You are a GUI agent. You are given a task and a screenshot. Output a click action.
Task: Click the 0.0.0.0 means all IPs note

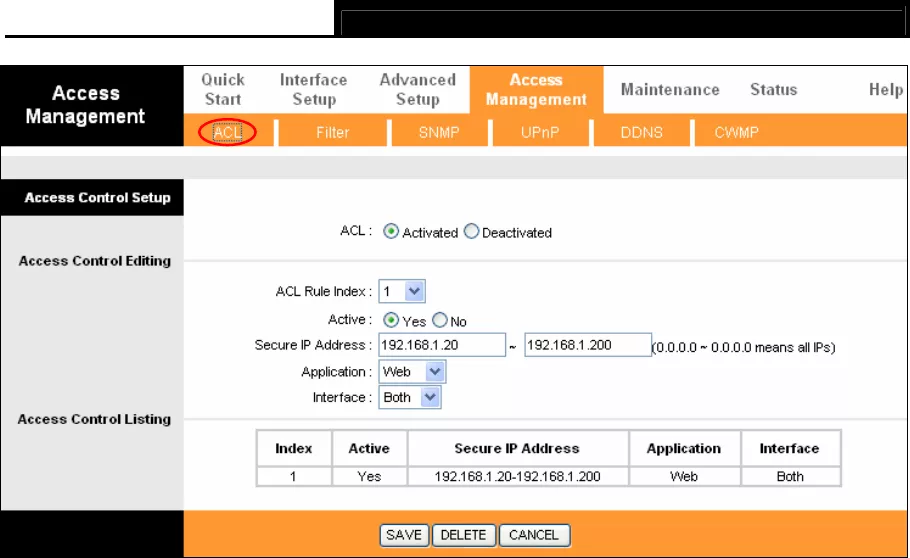[x=744, y=347]
